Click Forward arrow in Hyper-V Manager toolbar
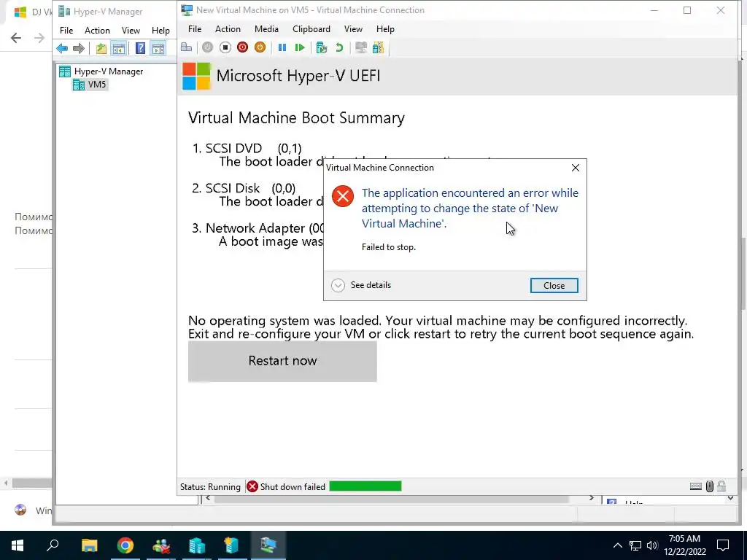Image resolution: width=747 pixels, height=560 pixels. (x=79, y=48)
